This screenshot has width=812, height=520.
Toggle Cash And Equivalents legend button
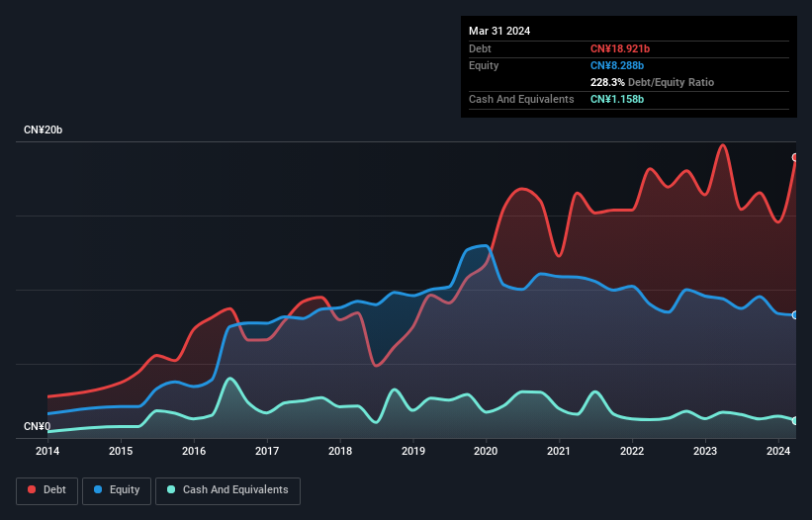coord(227,490)
